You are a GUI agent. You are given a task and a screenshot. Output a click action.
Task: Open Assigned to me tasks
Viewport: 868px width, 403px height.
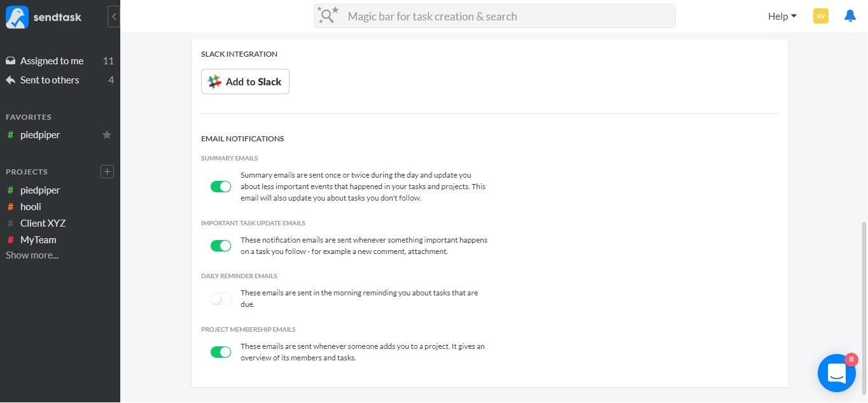tap(52, 61)
